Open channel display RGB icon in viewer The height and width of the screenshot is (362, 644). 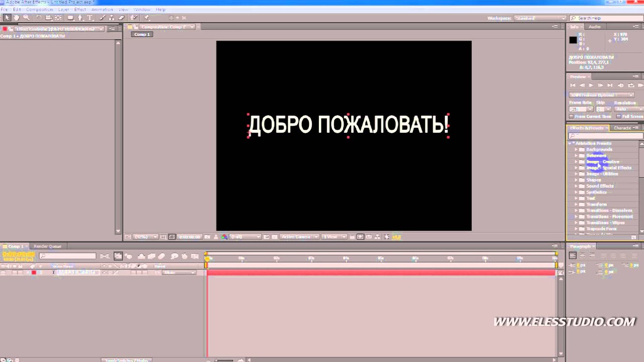(224, 237)
